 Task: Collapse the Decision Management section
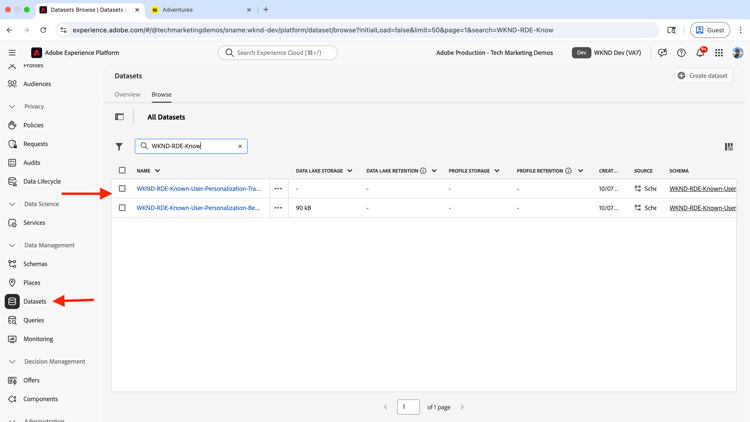coord(12,362)
